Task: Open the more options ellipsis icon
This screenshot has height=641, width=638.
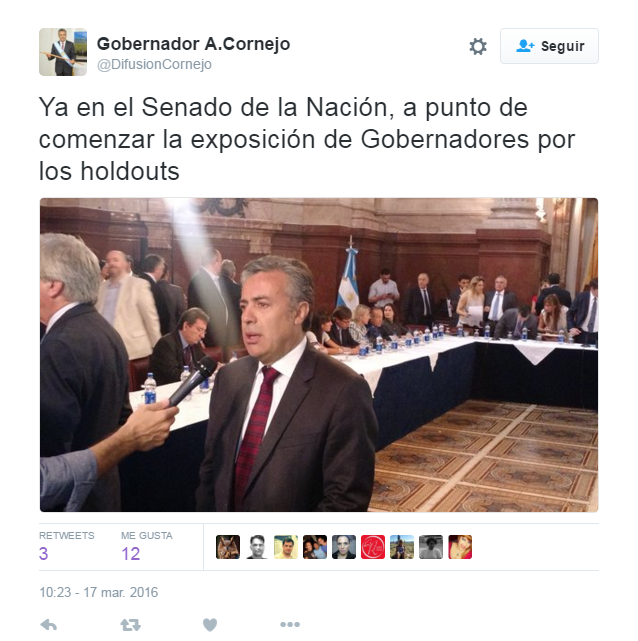Action: point(290,624)
